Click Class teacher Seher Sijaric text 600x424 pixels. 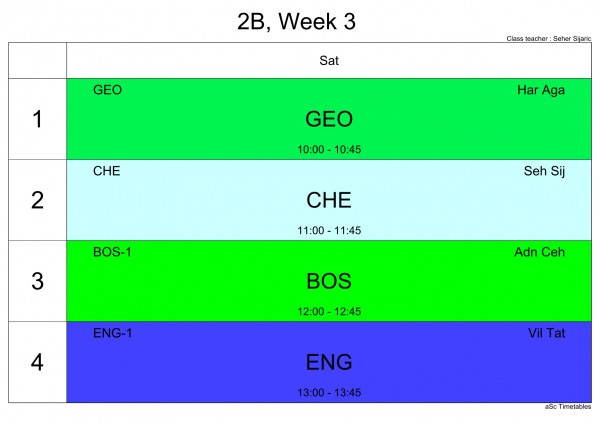click(x=549, y=39)
